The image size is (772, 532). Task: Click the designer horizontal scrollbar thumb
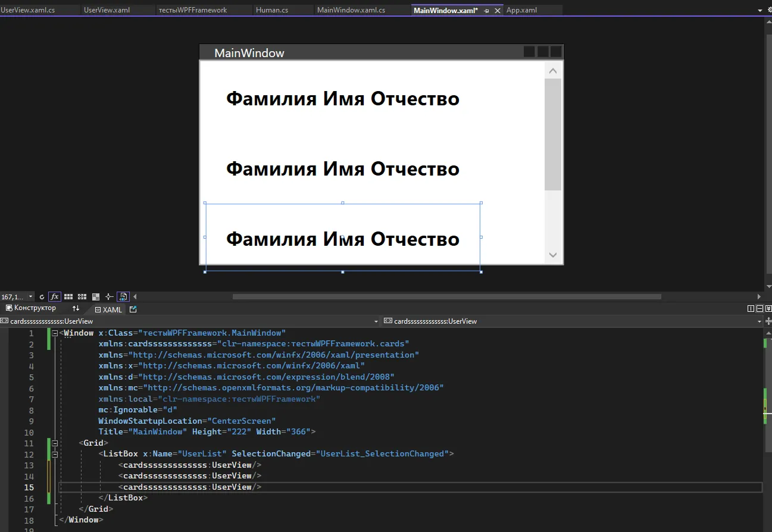tap(446, 296)
